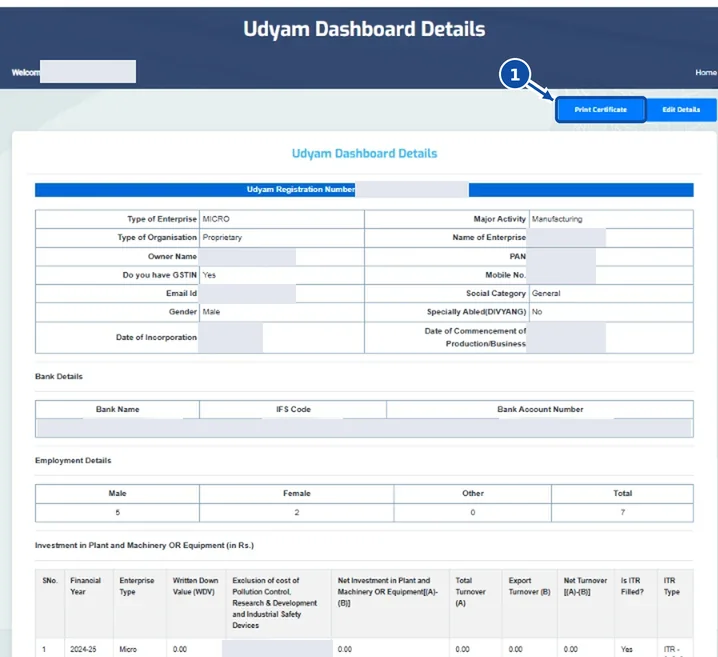Select the Female employment count 2
Image resolution: width=718 pixels, height=657 pixels.
(297, 512)
